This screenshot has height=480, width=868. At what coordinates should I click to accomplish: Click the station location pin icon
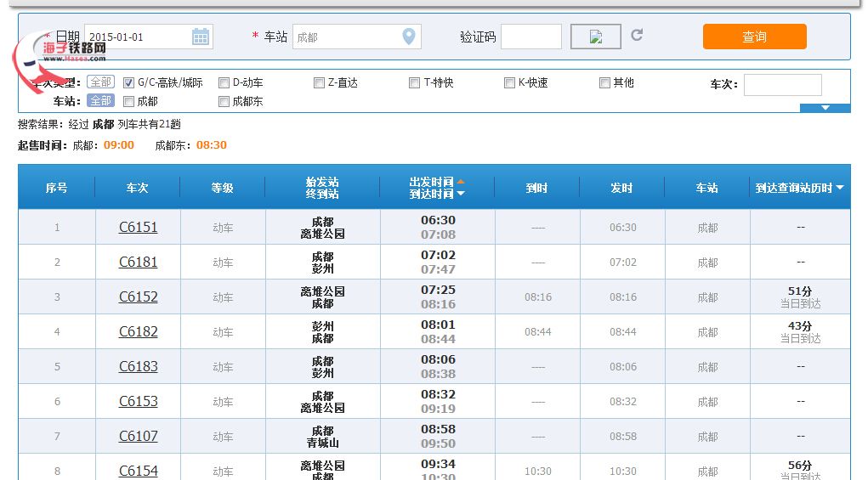(x=409, y=37)
